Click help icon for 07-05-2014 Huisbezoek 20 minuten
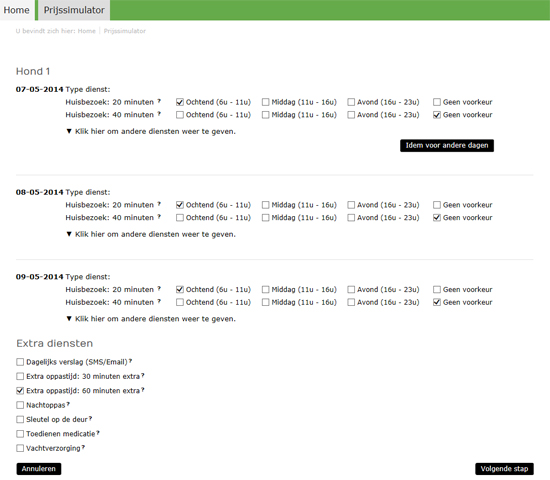 point(159,101)
